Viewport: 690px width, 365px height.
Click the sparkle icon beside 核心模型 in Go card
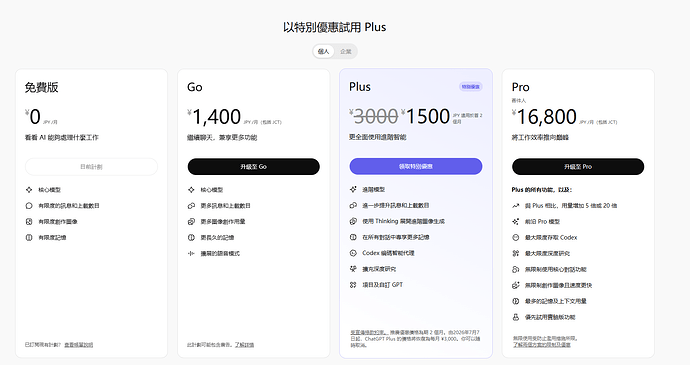[x=191, y=190]
